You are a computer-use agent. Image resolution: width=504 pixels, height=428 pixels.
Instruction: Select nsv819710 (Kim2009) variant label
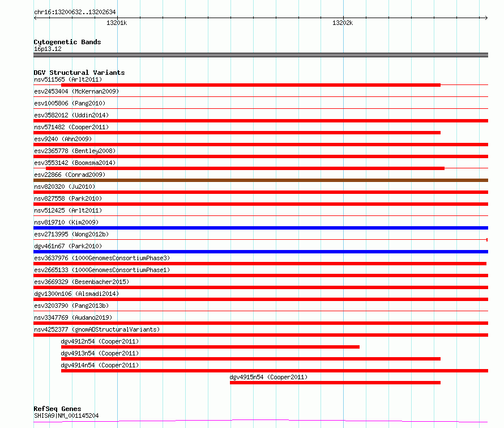[x=66, y=222]
